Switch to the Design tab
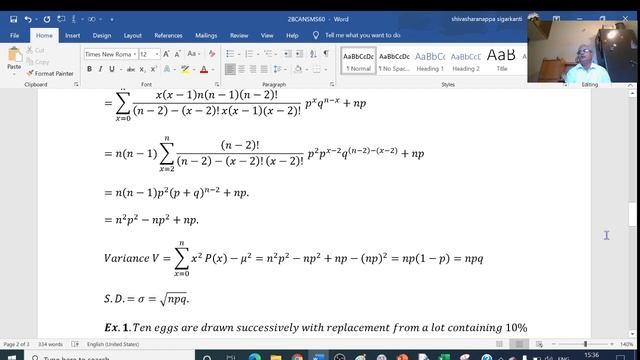 [x=102, y=36]
